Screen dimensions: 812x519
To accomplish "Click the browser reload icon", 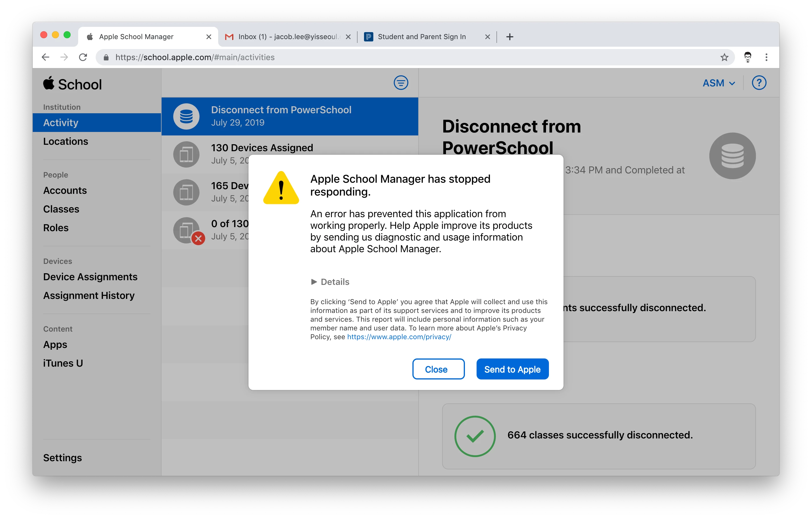I will tap(83, 58).
